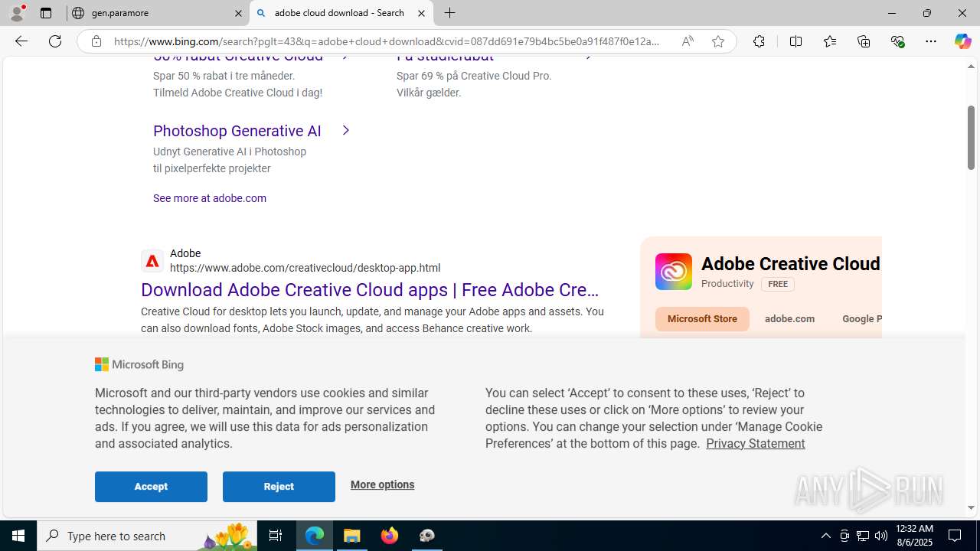980x551 pixels.
Task: Refresh the current page
Action: click(x=55, y=41)
